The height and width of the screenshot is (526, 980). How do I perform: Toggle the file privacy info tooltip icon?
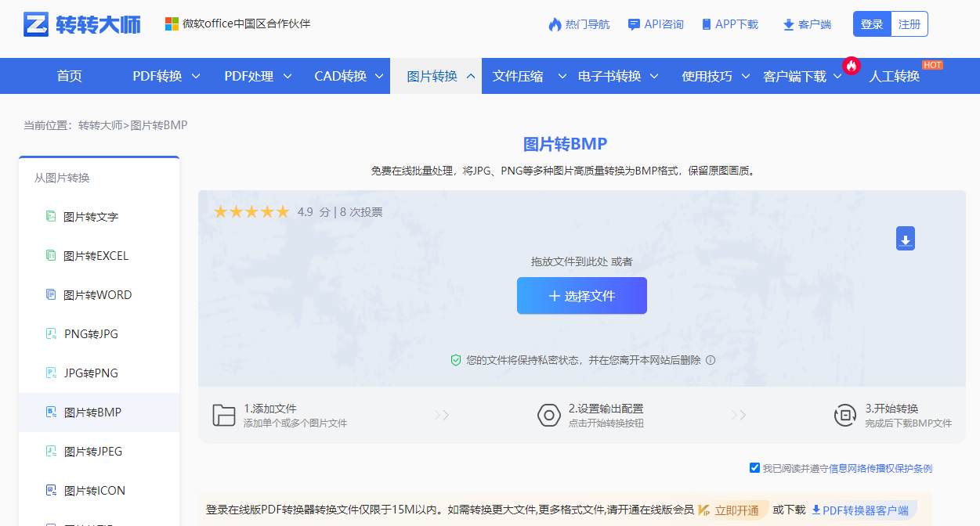tap(710, 358)
